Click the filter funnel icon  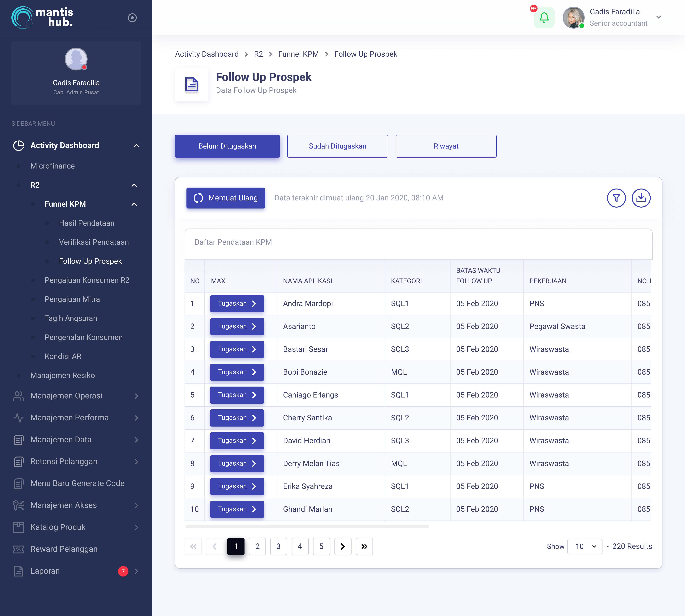(x=616, y=198)
